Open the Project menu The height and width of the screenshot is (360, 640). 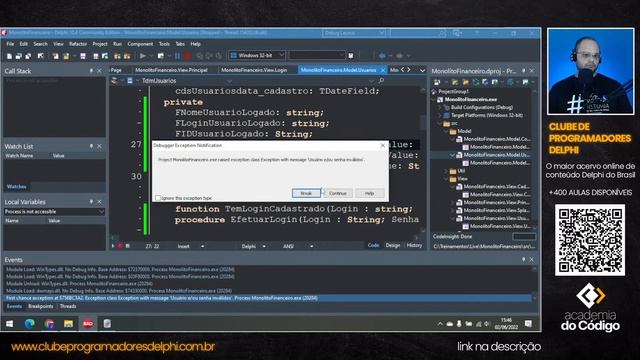pos(100,44)
